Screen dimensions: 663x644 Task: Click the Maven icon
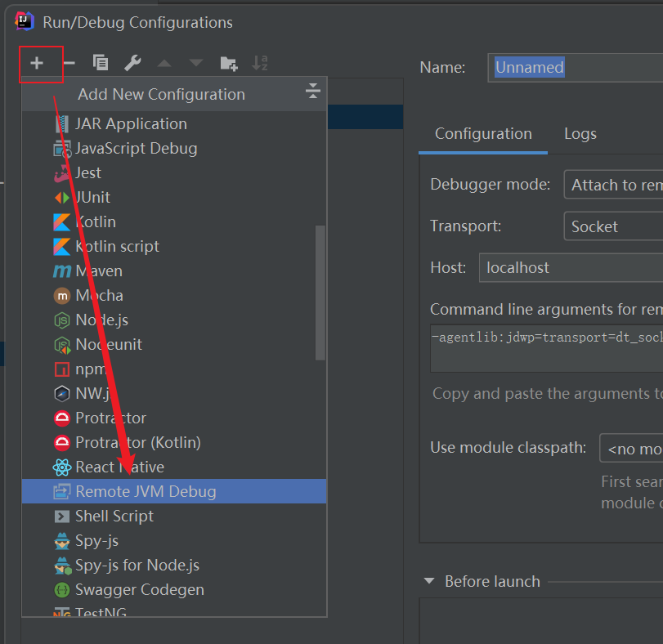pos(62,271)
